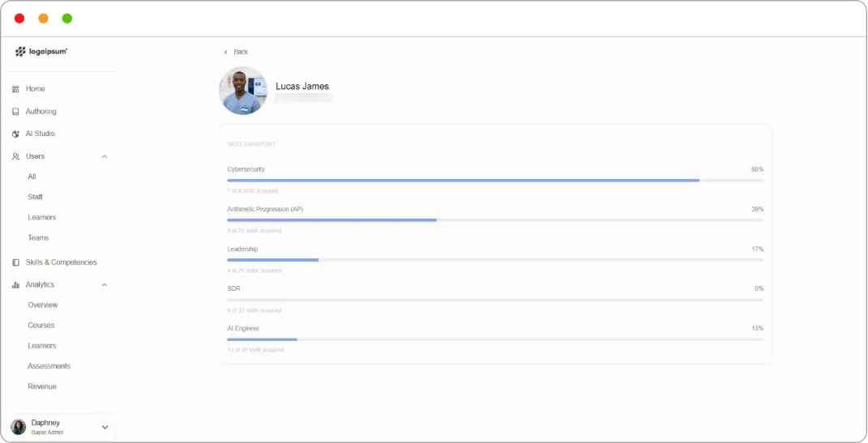
Task: Click the SDR skill label
Action: click(x=233, y=288)
